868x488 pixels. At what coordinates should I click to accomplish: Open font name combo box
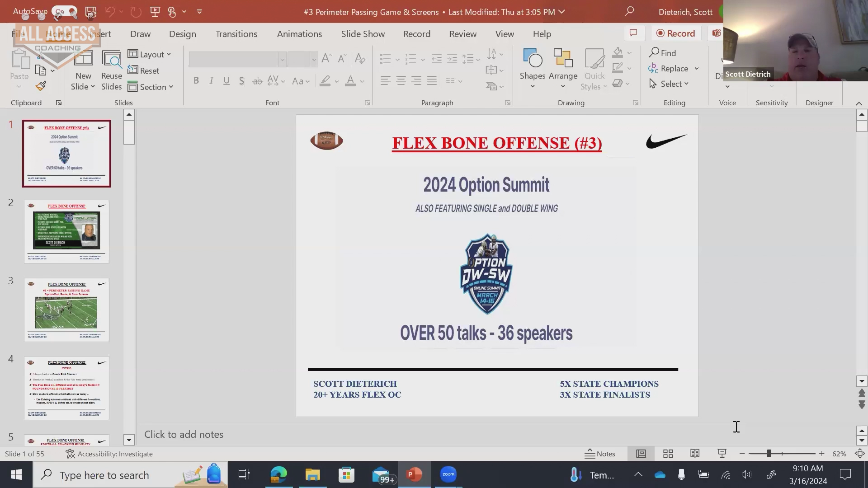tap(237, 59)
